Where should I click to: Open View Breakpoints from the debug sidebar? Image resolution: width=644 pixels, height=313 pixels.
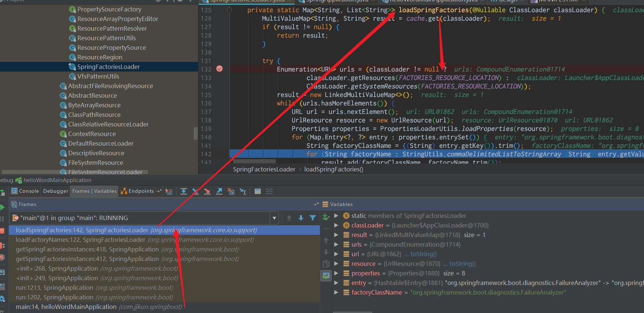point(2,246)
